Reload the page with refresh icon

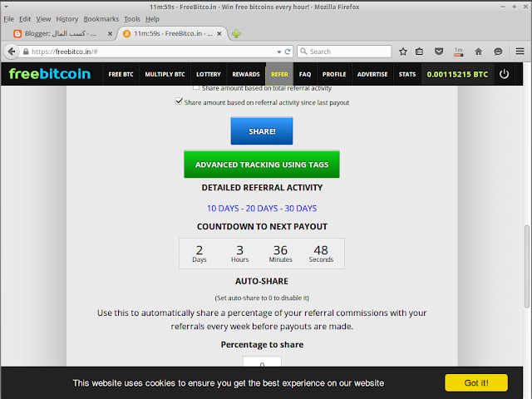(x=288, y=52)
